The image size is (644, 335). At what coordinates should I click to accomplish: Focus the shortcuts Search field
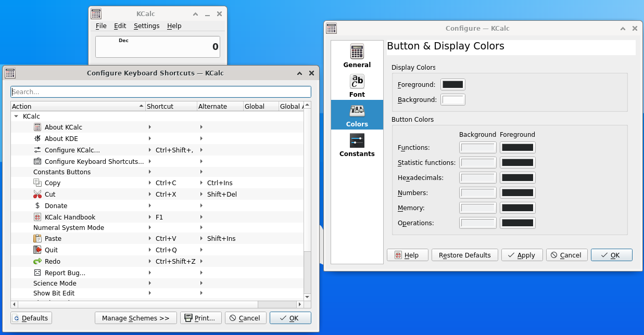pyautogui.click(x=161, y=92)
